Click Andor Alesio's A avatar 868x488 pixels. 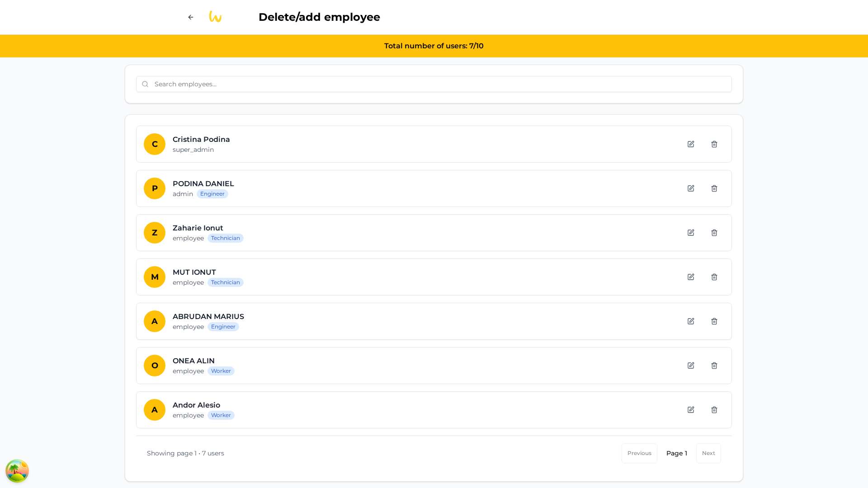pyautogui.click(x=155, y=410)
